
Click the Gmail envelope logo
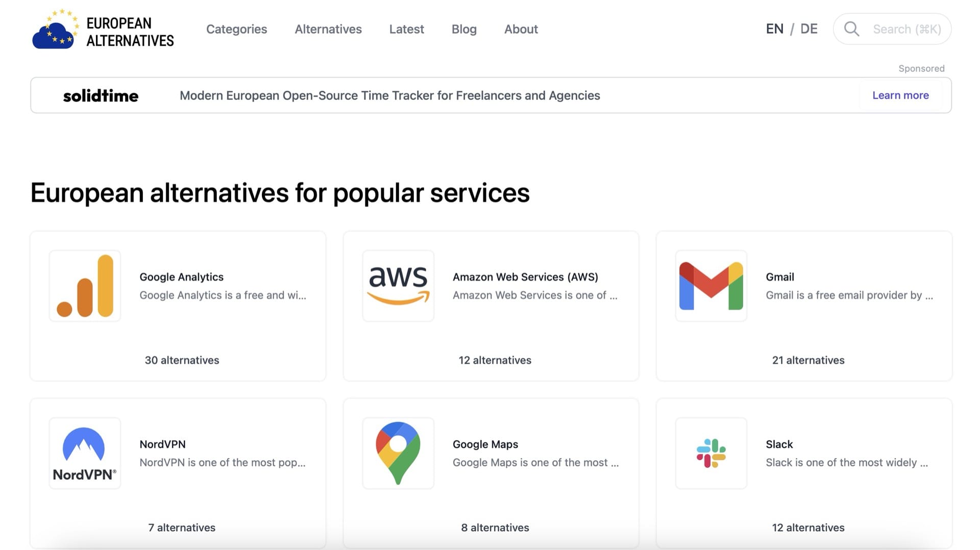(711, 286)
